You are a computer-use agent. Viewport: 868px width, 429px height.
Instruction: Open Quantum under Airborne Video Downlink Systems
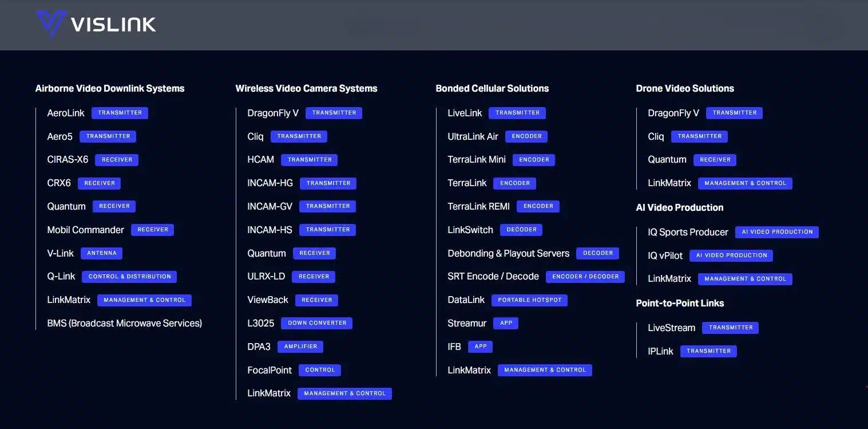(x=66, y=207)
